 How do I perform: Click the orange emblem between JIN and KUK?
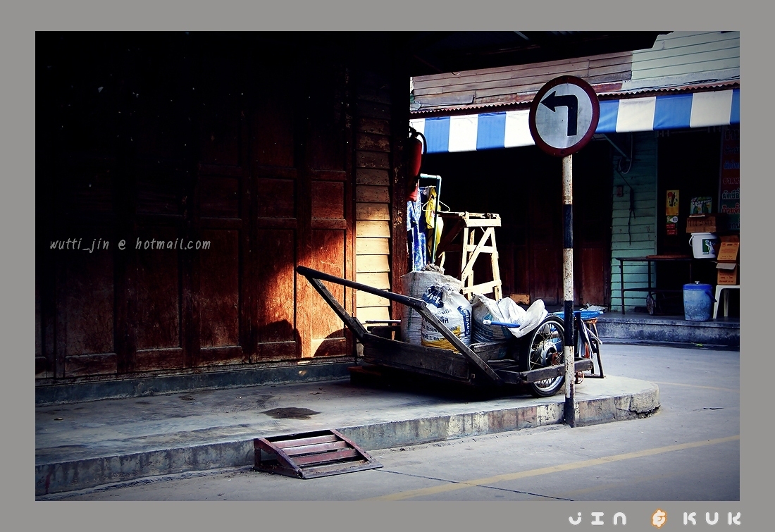pos(658,519)
